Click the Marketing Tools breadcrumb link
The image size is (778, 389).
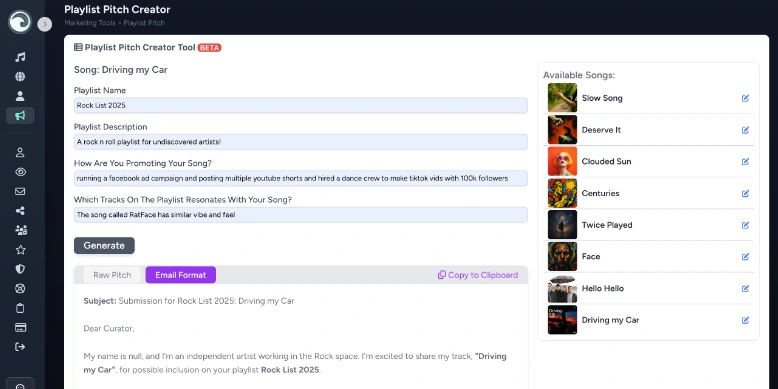point(90,23)
